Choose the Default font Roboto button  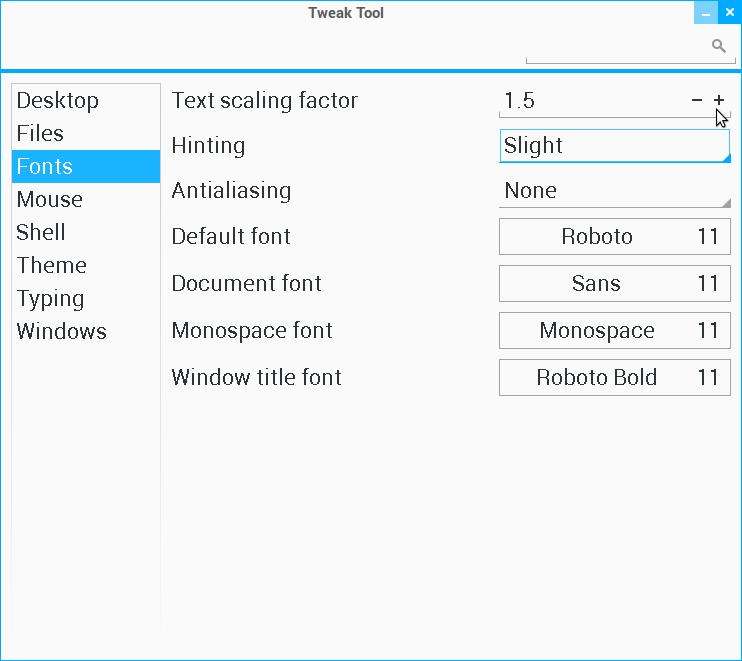[614, 237]
